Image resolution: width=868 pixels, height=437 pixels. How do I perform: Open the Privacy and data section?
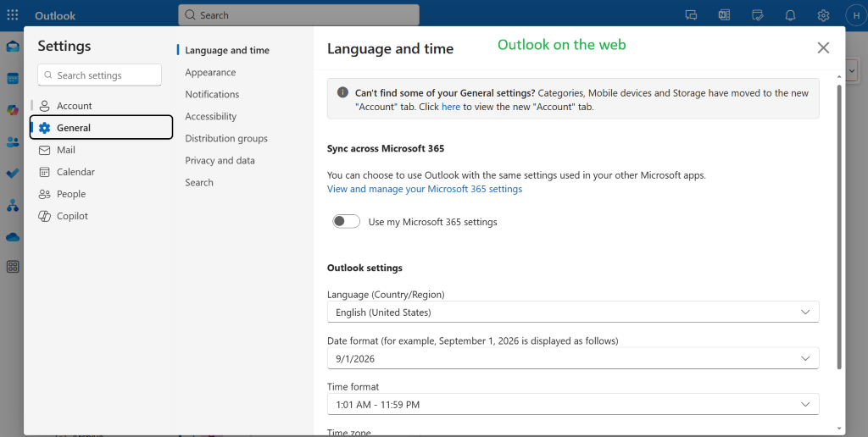click(x=220, y=160)
